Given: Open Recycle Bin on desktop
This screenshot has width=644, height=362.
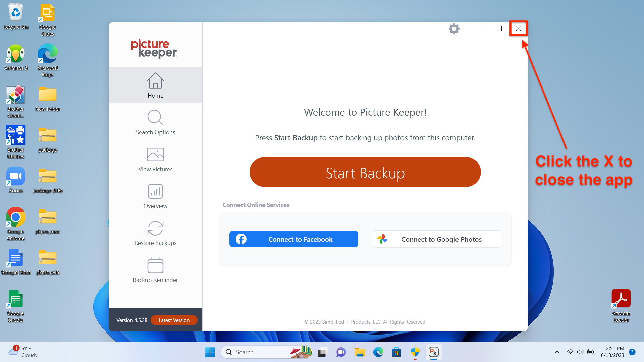Looking at the screenshot, I should (16, 16).
